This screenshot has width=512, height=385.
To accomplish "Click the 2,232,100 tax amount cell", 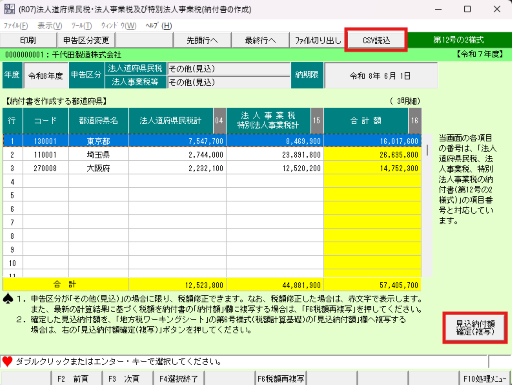I will (x=177, y=168).
